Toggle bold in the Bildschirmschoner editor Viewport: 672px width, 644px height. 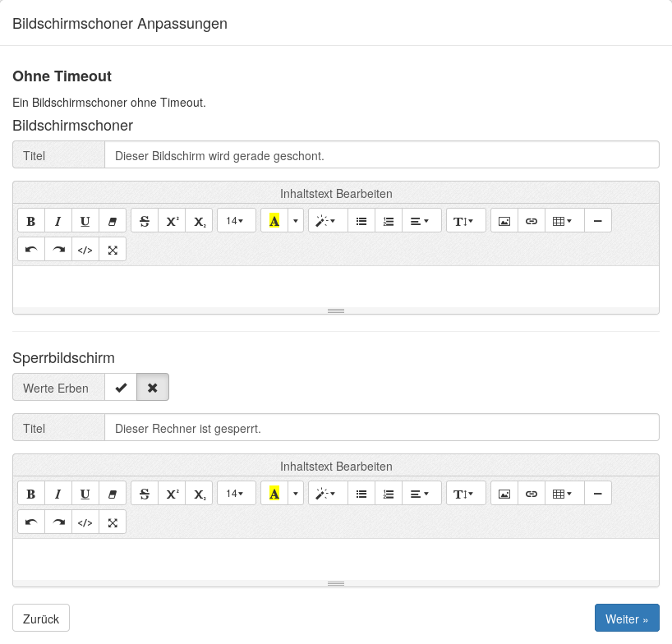31,221
